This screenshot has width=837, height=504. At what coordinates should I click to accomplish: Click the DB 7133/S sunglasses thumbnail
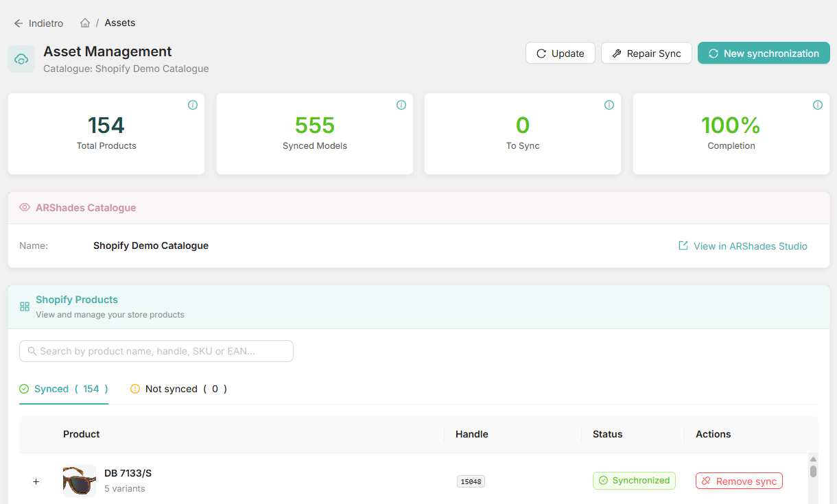click(80, 480)
